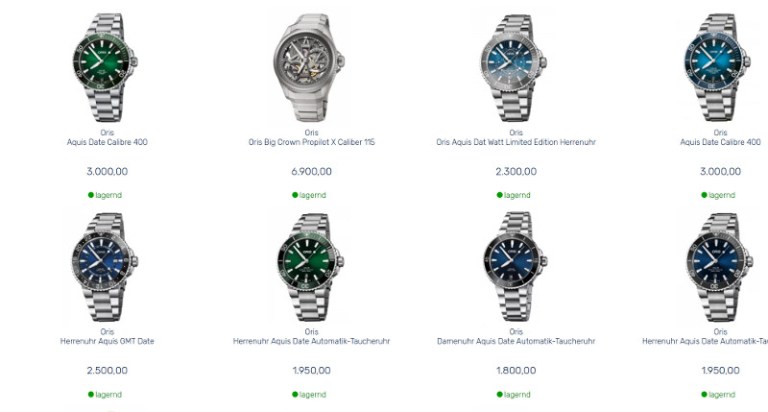Open the green Aquis Date Calibre 400 watch image

106,68
